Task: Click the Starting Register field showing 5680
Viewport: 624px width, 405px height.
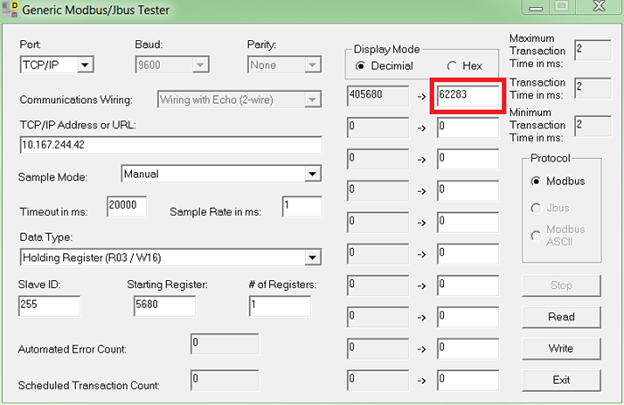Action: point(164,305)
